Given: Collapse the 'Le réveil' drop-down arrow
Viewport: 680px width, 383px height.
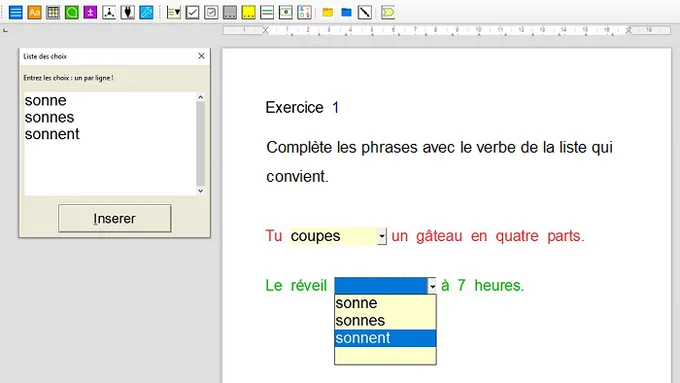Looking at the screenshot, I should click(x=432, y=286).
